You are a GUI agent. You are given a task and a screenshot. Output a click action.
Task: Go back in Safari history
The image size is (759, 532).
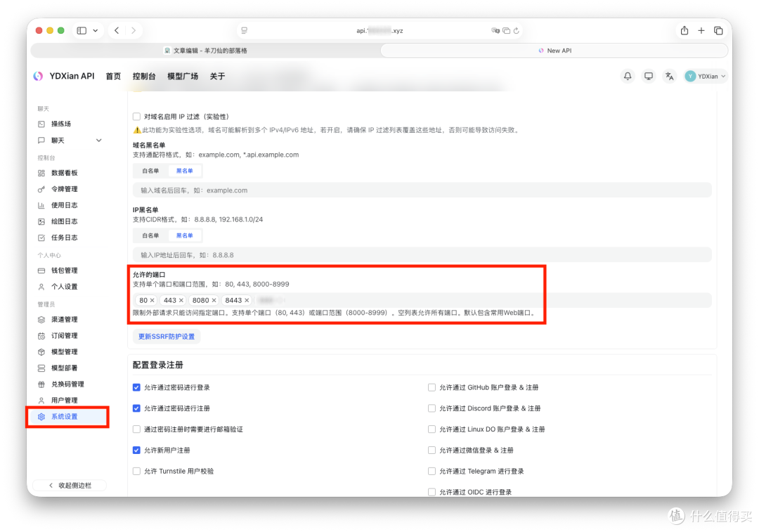(x=117, y=30)
